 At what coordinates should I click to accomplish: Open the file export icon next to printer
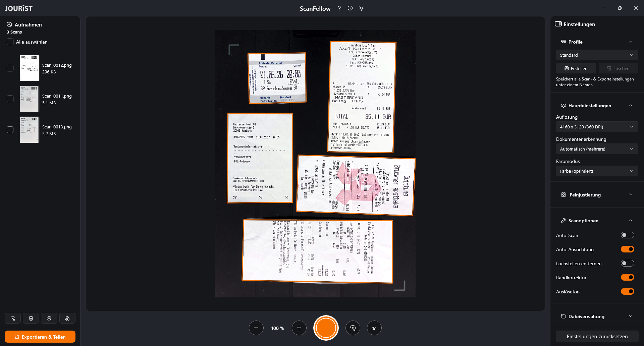pos(67,318)
